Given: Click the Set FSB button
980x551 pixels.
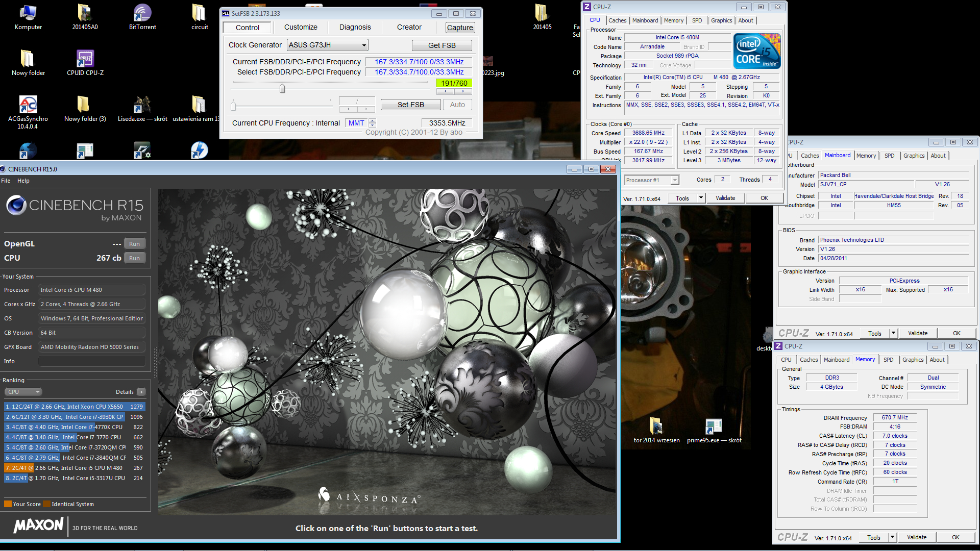Looking at the screenshot, I should [410, 105].
